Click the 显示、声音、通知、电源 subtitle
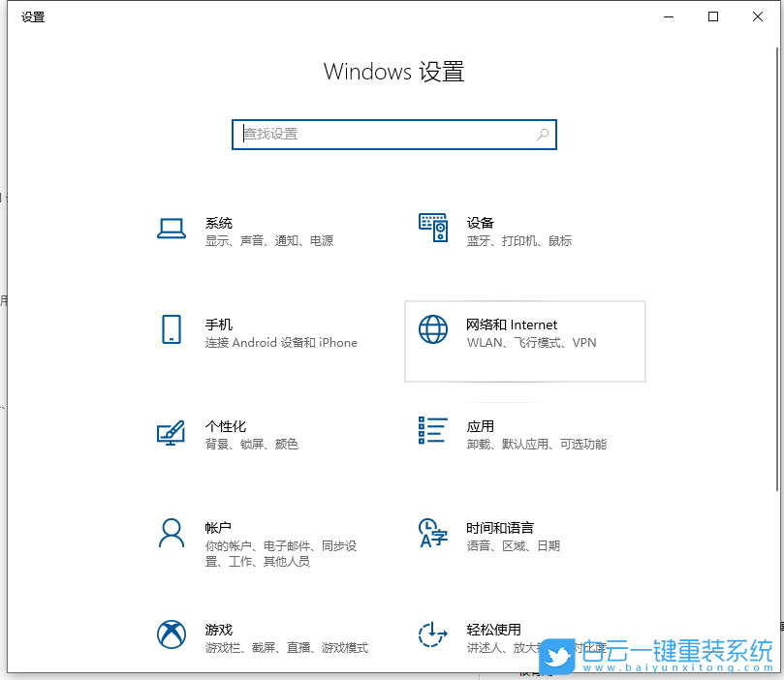The image size is (784, 680). (270, 241)
